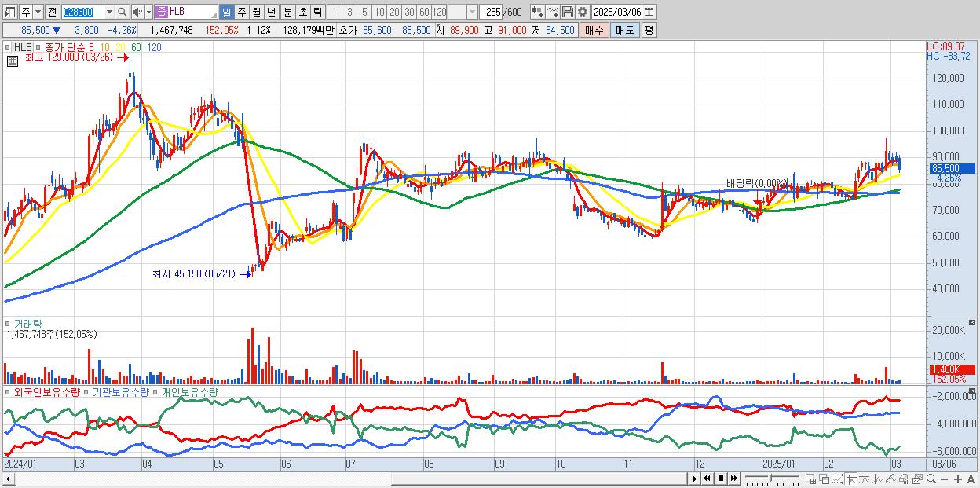This screenshot has width=980, height=488.
Task: Click the window with grid icon
Action: coord(811,479)
